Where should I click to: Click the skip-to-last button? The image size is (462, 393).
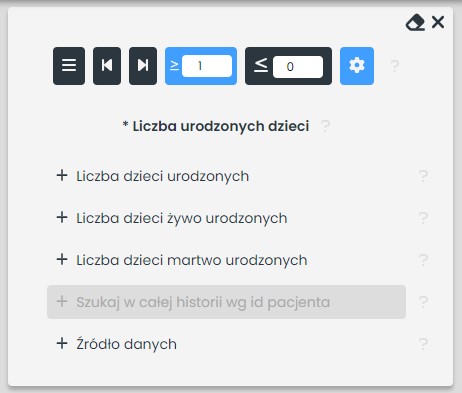tap(143, 66)
